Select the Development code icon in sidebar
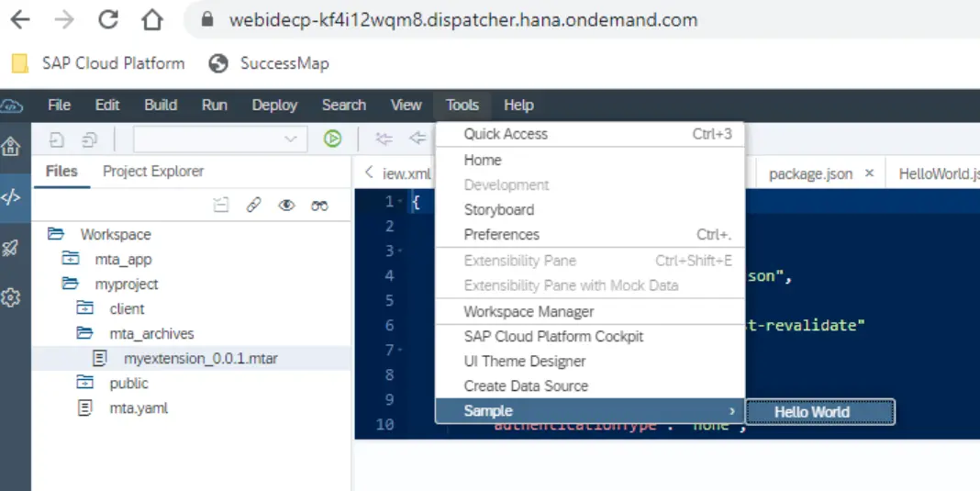This screenshot has height=491, width=980. (11, 197)
